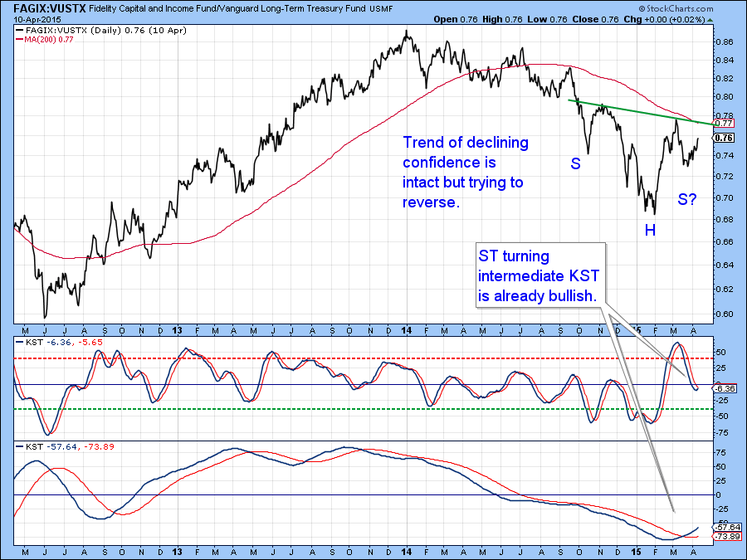
Task: Click year 14 on the bottom KST time axis
Action: click(407, 552)
